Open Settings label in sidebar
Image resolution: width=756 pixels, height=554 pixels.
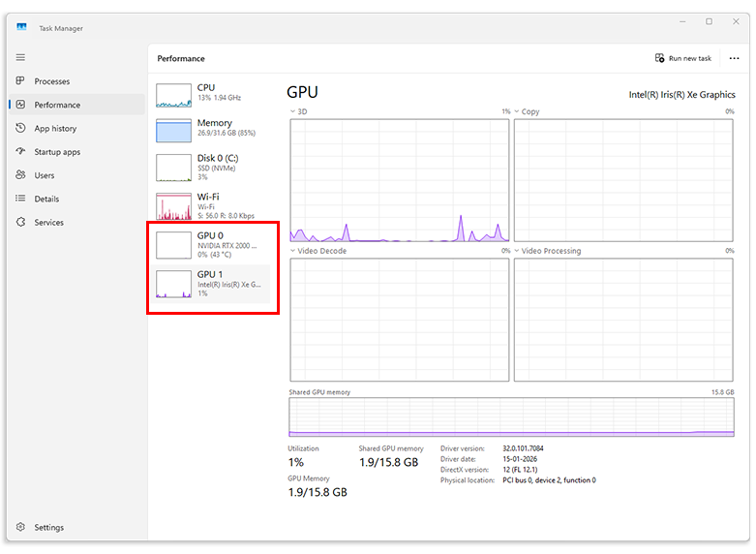[x=48, y=528]
